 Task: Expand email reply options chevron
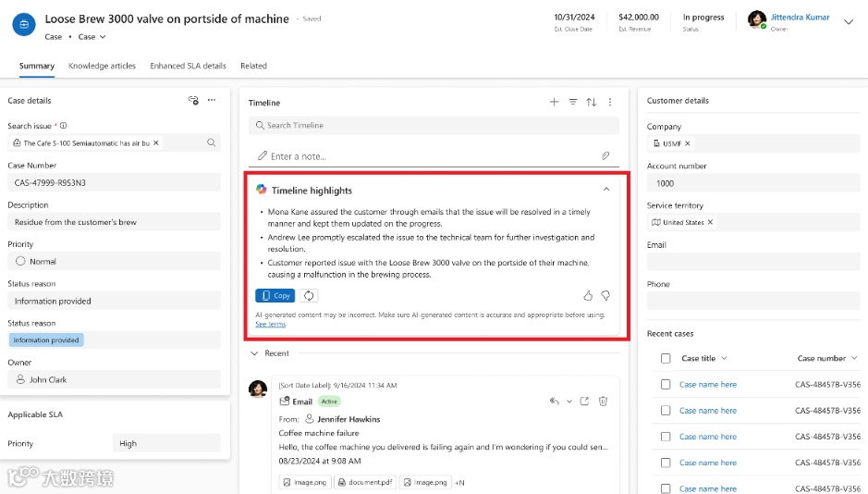click(569, 401)
